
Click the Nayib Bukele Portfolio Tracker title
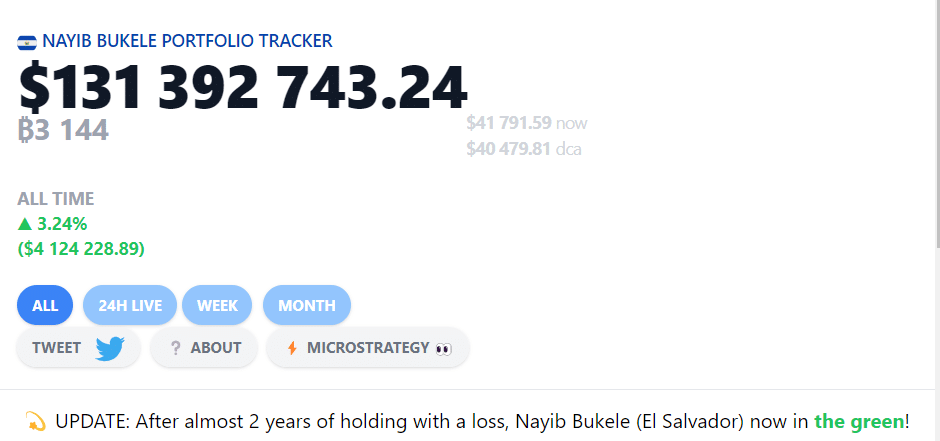(x=187, y=41)
